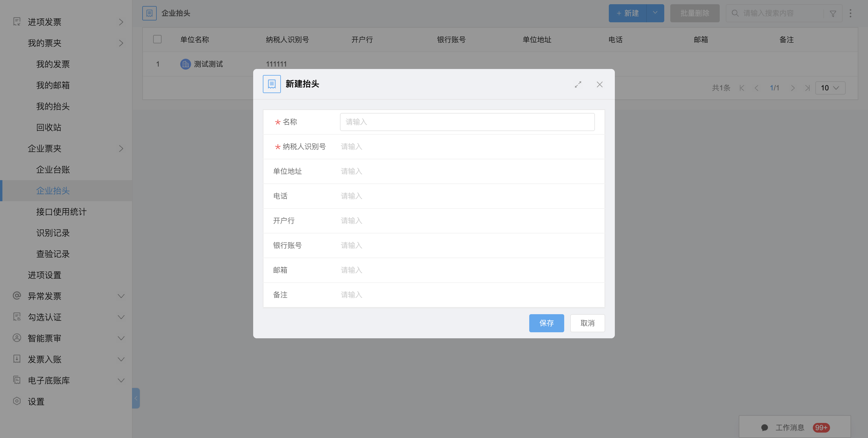The height and width of the screenshot is (438, 868).
Task: Click the 请输入搜索内容 search box
Action: coord(782,13)
